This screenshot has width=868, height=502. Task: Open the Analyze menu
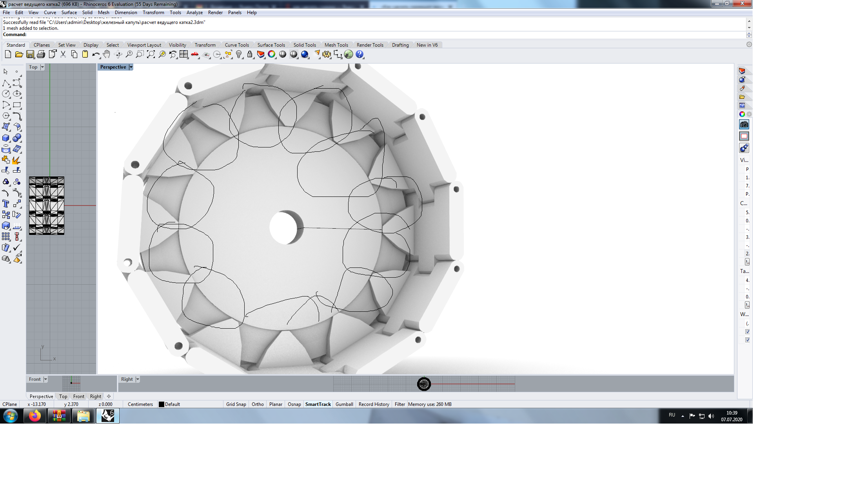(x=194, y=13)
